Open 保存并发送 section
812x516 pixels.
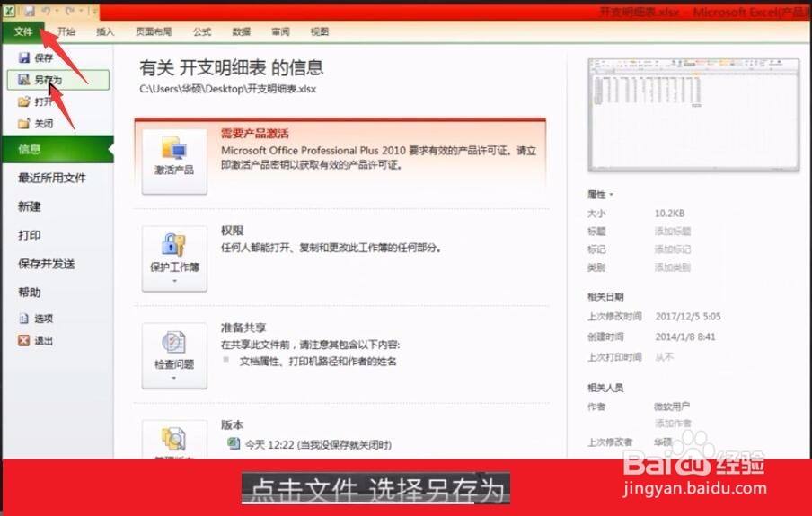point(47,264)
